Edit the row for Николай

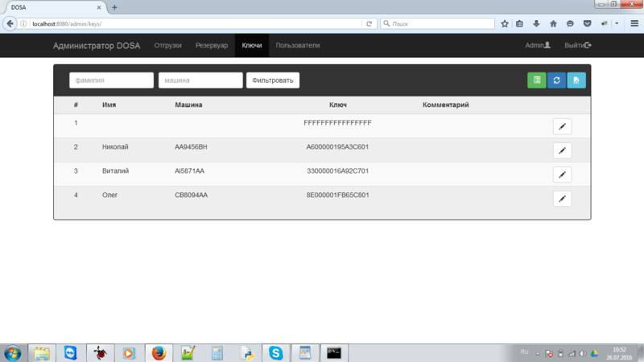[x=562, y=150]
